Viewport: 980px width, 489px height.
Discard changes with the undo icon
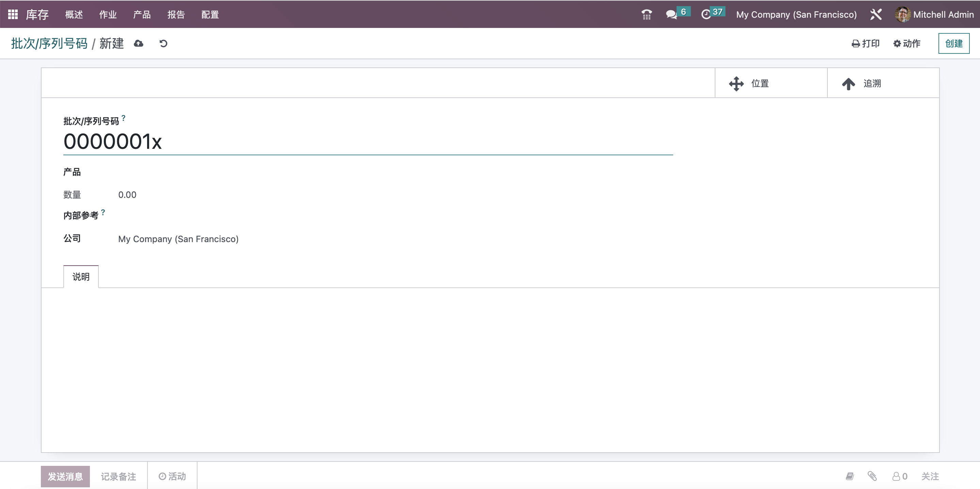coord(163,43)
